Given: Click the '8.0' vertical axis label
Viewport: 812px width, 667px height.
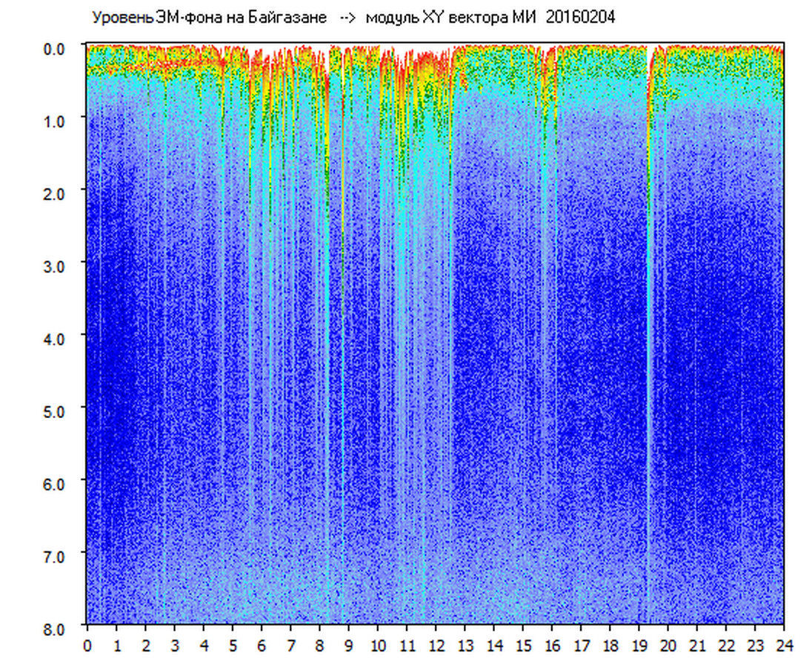Looking at the screenshot, I should point(56,628).
